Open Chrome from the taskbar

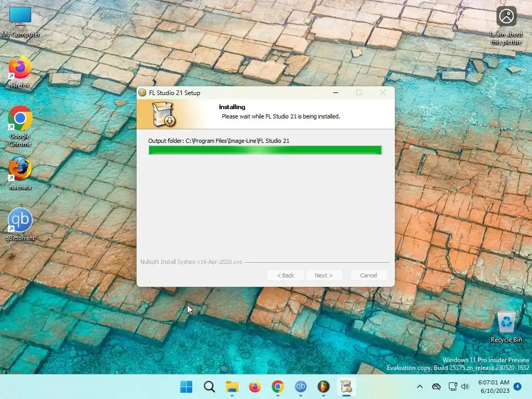(277, 387)
